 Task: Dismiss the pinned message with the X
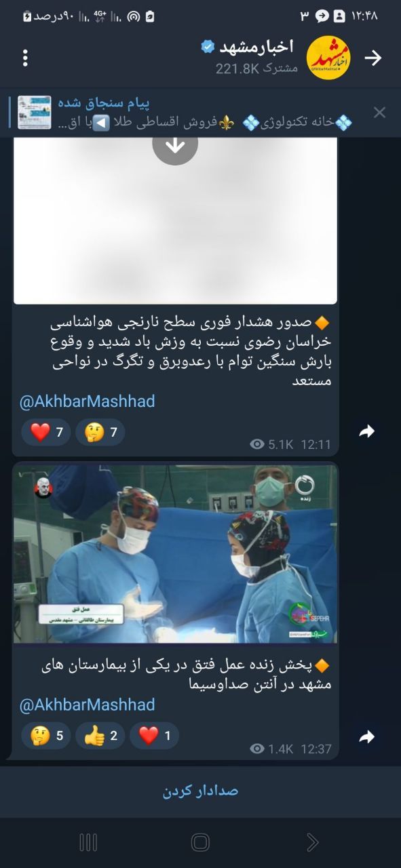(x=379, y=113)
